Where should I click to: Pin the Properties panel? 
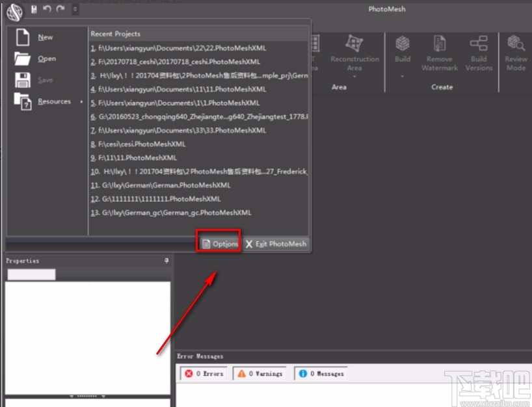tap(166, 261)
